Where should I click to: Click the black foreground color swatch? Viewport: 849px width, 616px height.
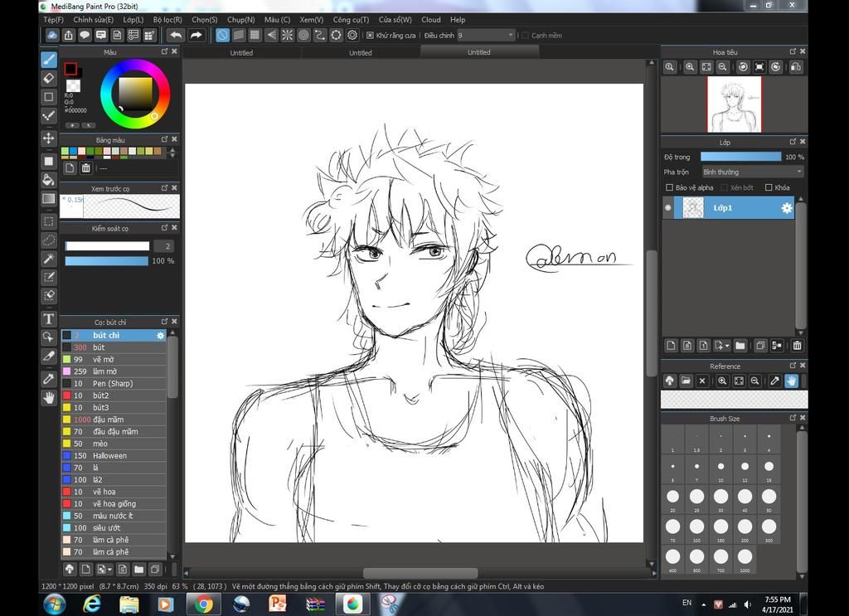click(70, 70)
